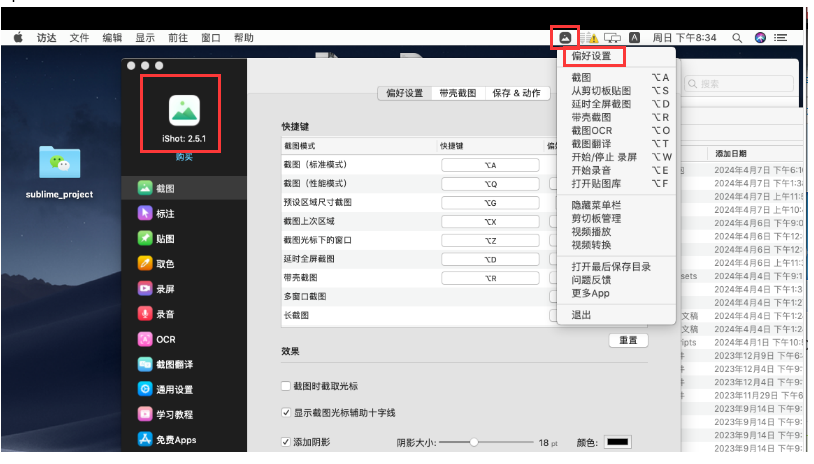Toggle the 截图时截取光标 checkbox

tap(286, 386)
